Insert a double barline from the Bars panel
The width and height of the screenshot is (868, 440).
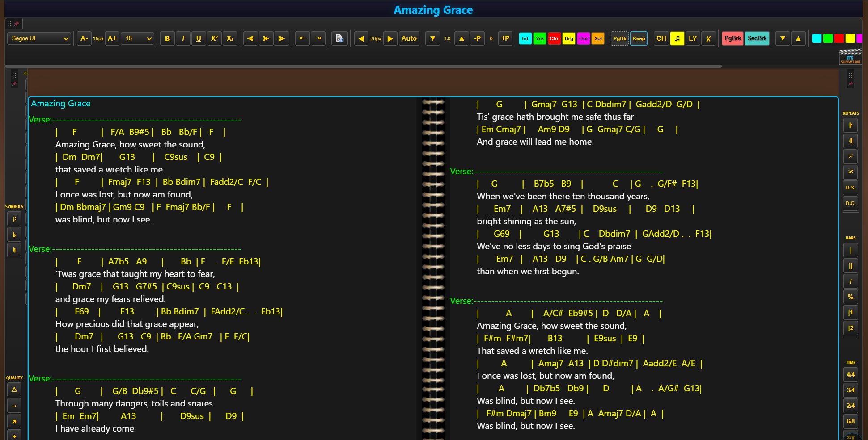click(851, 265)
